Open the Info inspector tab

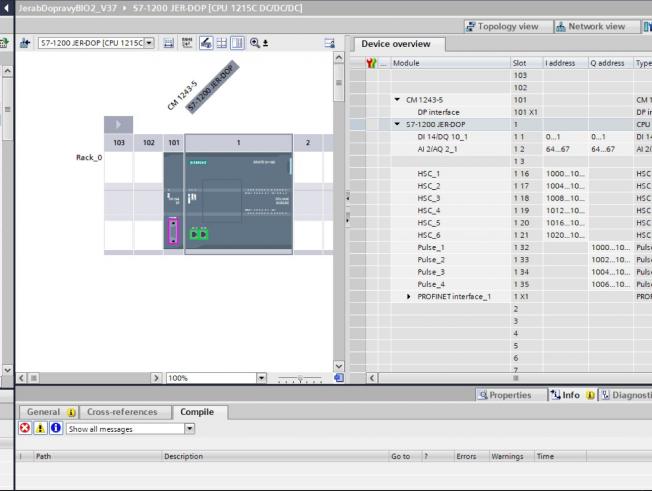pyautogui.click(x=573, y=395)
